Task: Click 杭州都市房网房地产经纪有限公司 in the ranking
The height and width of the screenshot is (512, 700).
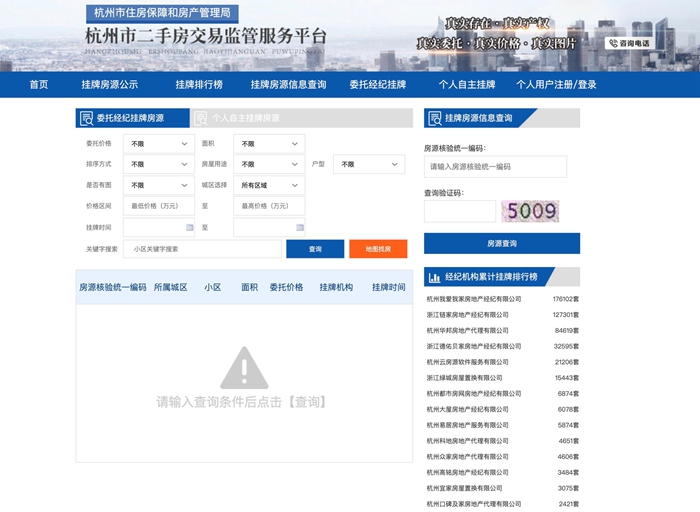Action: click(x=474, y=394)
